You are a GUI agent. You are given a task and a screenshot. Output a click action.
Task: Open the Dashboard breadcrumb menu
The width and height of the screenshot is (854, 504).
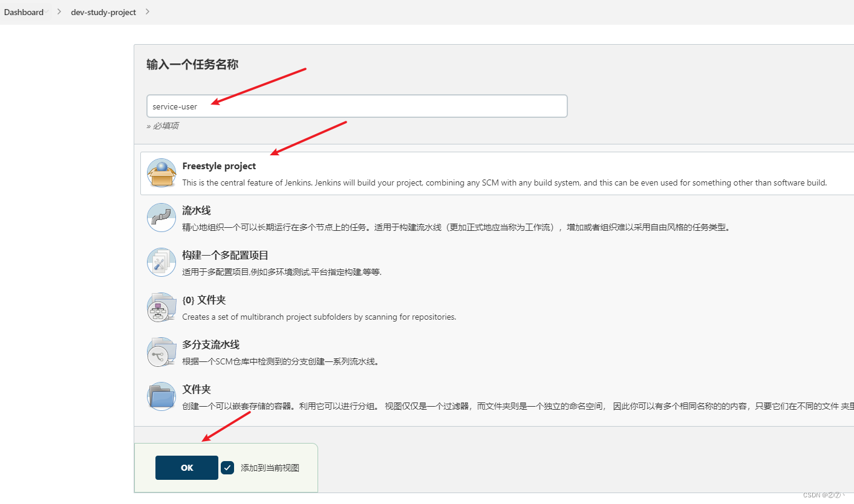pos(24,11)
